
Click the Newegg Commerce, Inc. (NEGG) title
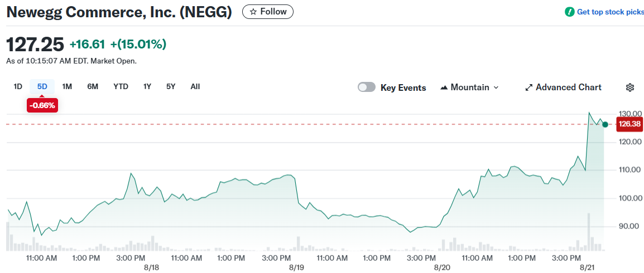click(119, 12)
